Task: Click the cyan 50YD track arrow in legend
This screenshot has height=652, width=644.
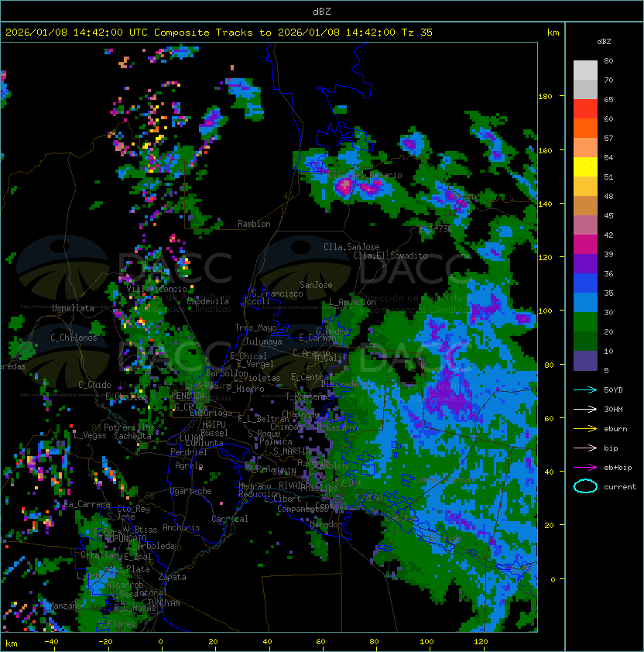Action: 585,390
